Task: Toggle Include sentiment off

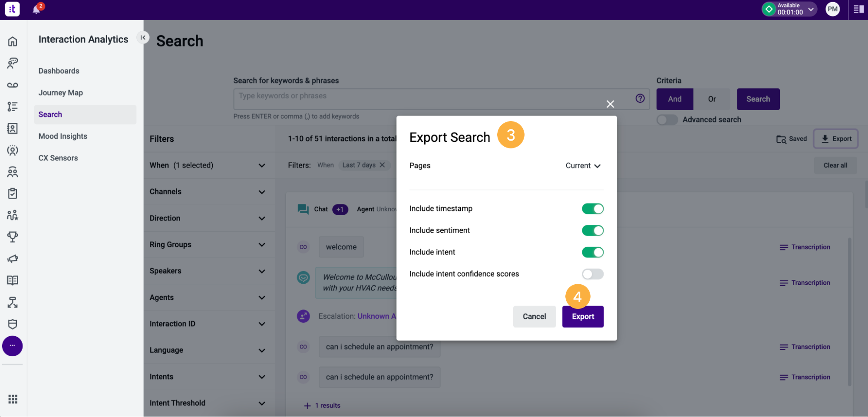Action: pos(593,230)
